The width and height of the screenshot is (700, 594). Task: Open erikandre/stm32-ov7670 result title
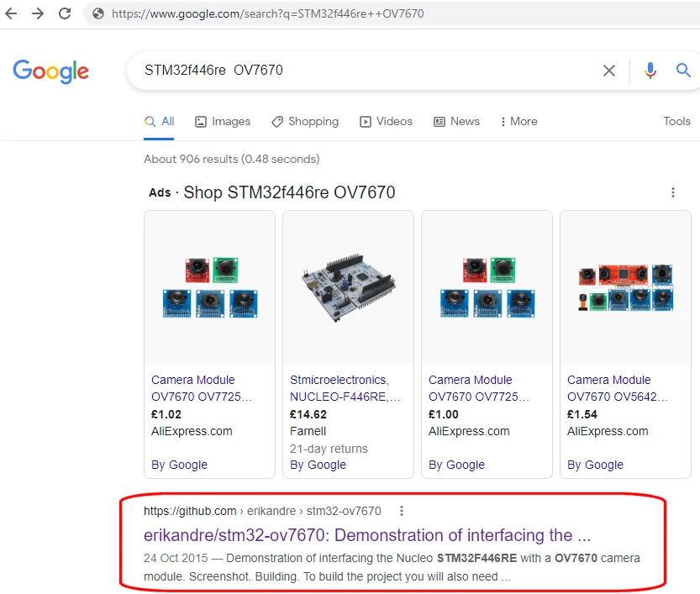[x=367, y=535]
